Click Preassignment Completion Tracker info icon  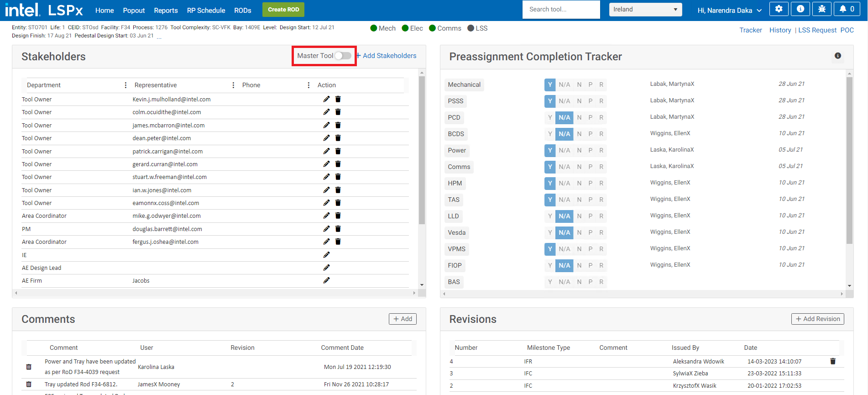click(x=837, y=56)
